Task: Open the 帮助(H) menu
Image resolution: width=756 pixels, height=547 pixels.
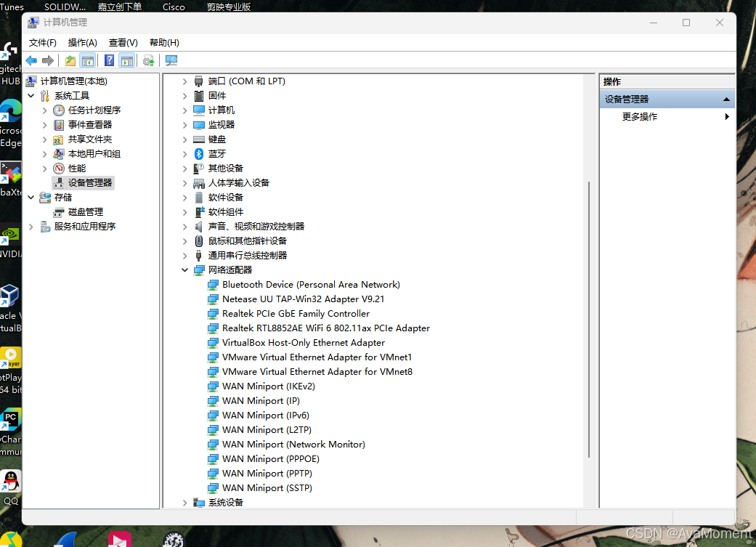Action: (164, 42)
